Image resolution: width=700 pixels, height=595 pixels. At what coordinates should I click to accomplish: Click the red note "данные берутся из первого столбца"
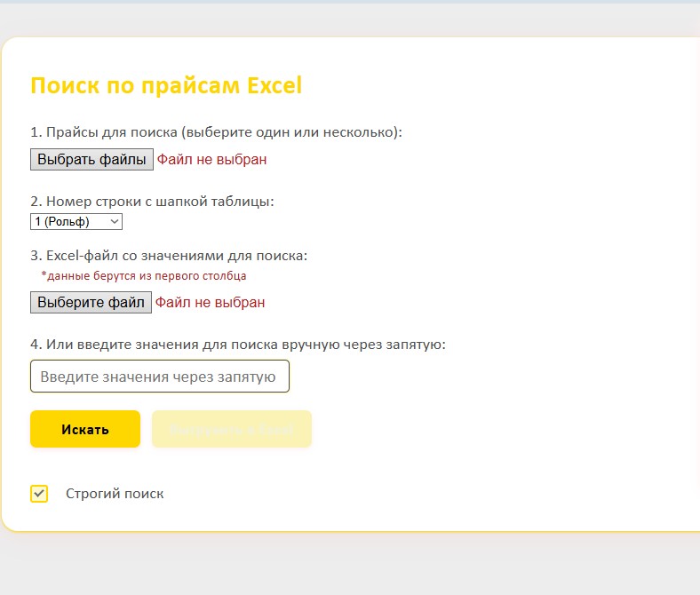(x=144, y=276)
